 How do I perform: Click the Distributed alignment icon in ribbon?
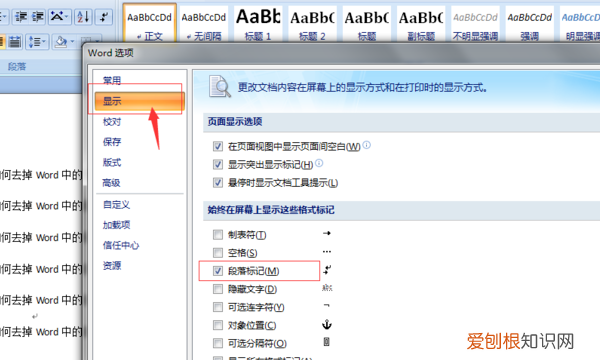tap(15, 41)
